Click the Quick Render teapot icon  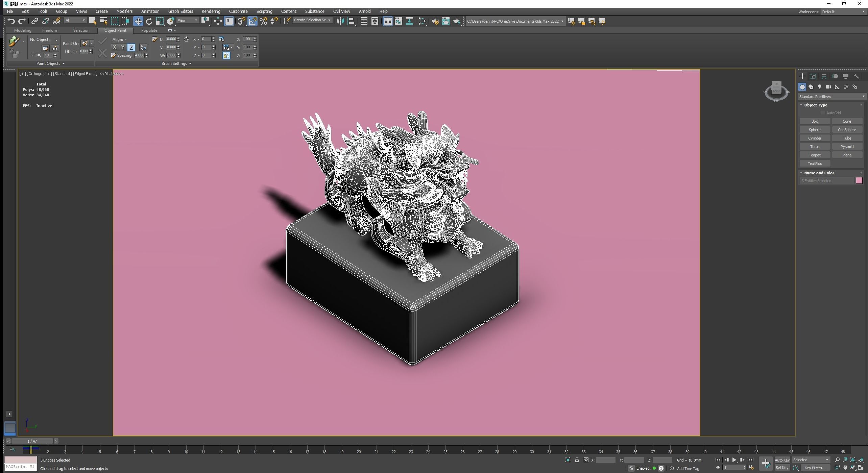point(457,21)
